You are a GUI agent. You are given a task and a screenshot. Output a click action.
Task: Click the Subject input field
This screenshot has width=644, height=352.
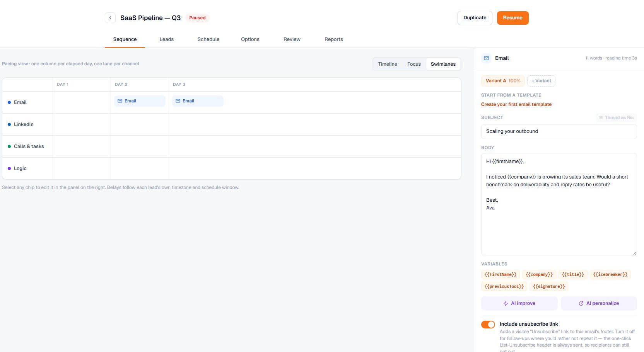(559, 131)
